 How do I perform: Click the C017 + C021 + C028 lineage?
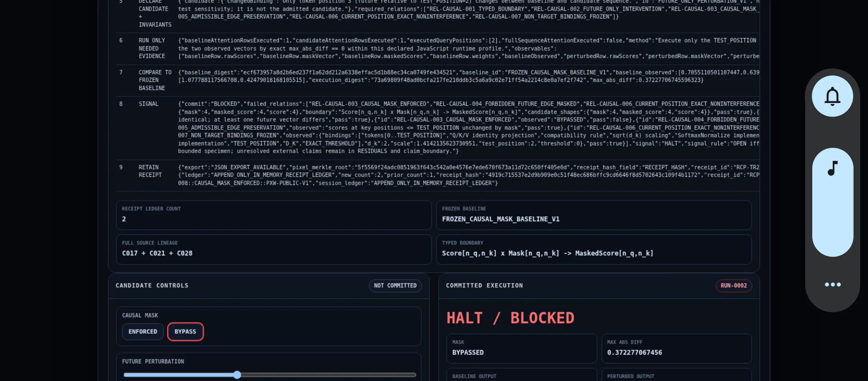pyautogui.click(x=157, y=253)
